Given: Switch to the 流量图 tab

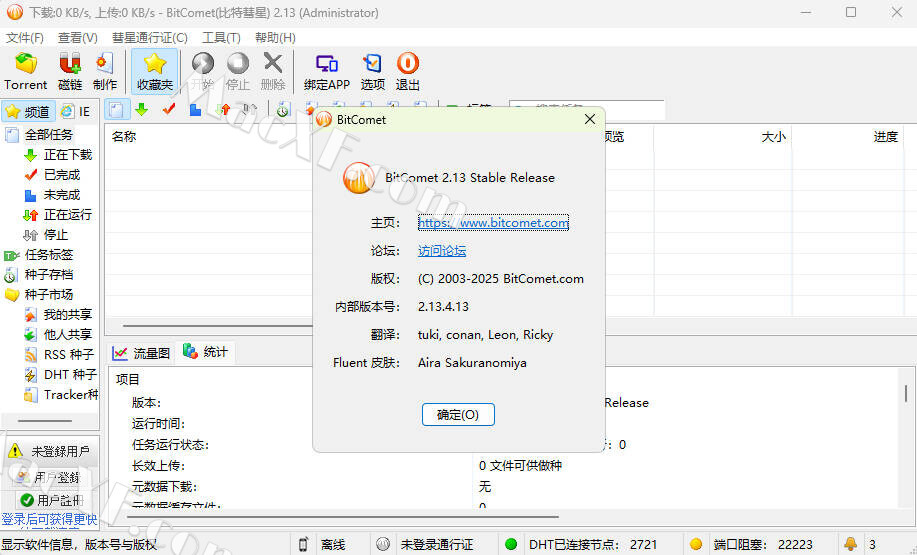Looking at the screenshot, I should pyautogui.click(x=142, y=353).
